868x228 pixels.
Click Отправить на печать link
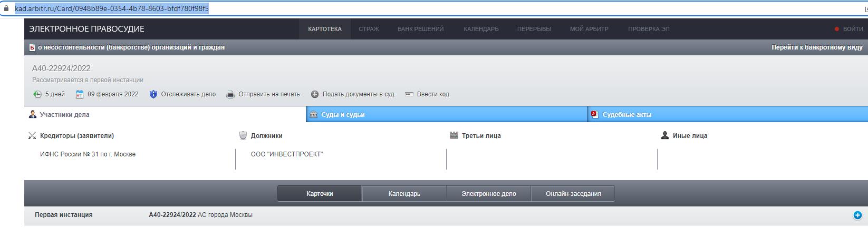269,94
